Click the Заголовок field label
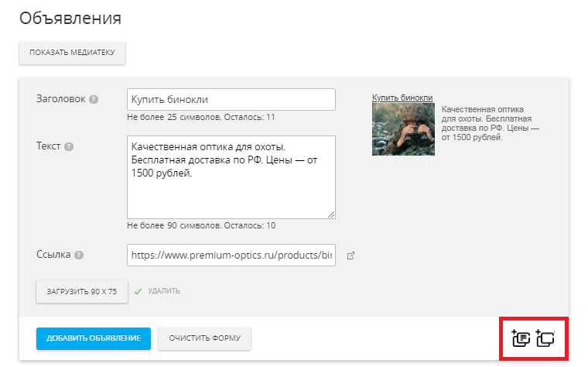Screen dimensions: 588x367 (60, 99)
